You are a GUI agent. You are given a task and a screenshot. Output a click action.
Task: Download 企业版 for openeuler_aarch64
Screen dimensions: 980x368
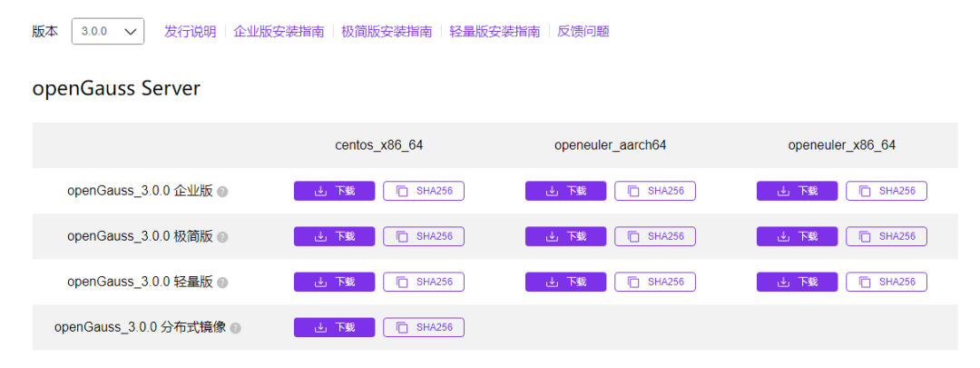(x=565, y=191)
